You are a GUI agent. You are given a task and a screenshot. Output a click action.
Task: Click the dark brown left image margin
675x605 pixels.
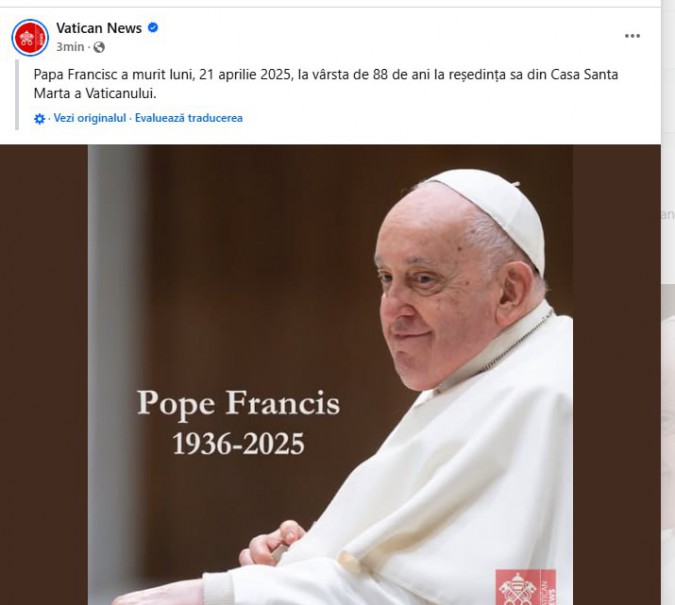click(x=44, y=375)
